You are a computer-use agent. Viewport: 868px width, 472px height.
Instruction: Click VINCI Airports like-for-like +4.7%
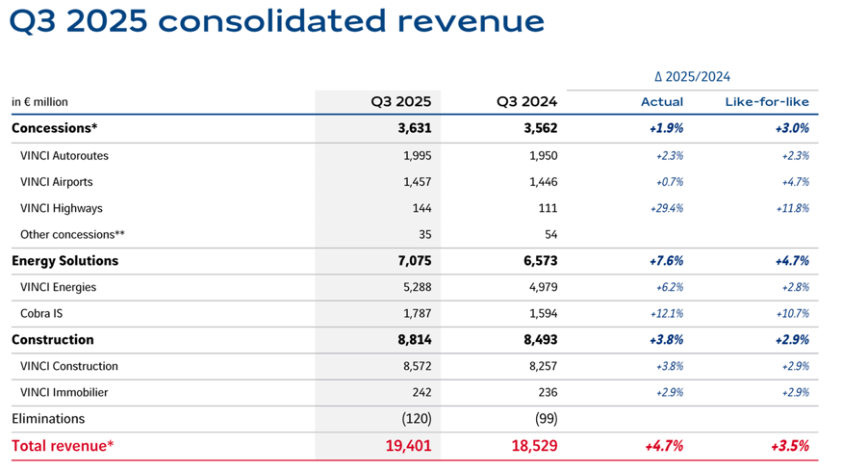point(796,182)
